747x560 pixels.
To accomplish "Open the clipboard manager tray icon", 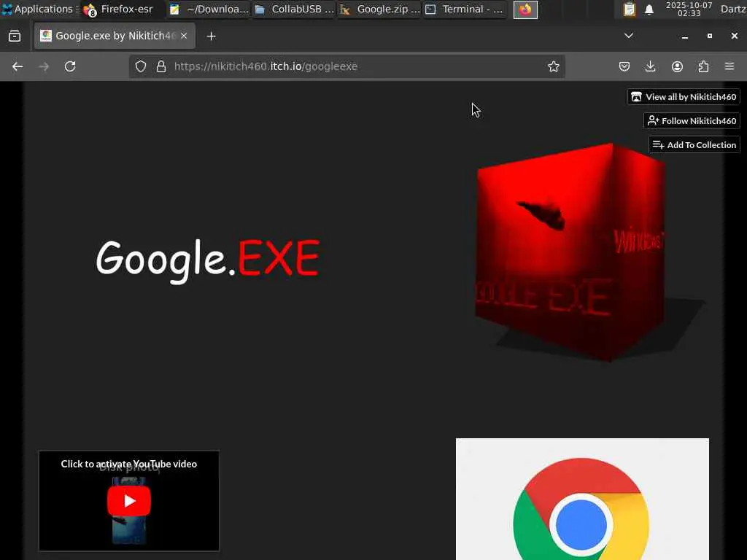I will click(x=629, y=9).
